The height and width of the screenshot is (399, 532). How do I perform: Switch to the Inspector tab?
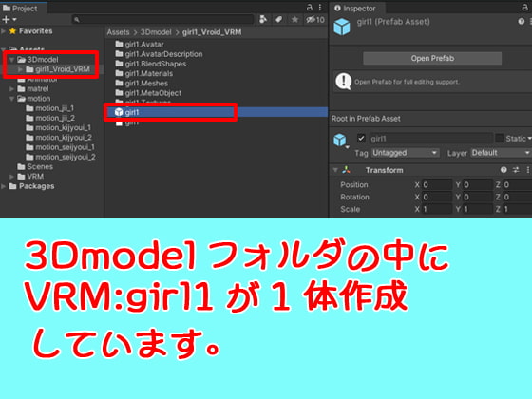pos(355,9)
